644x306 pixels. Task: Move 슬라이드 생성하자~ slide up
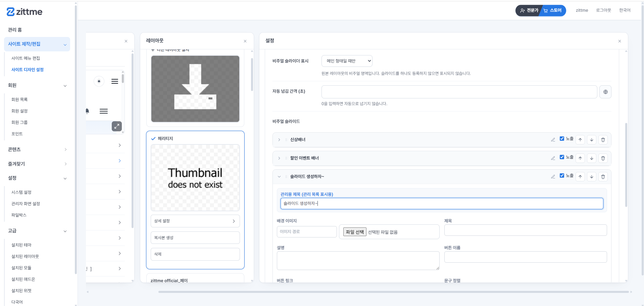[x=580, y=177]
